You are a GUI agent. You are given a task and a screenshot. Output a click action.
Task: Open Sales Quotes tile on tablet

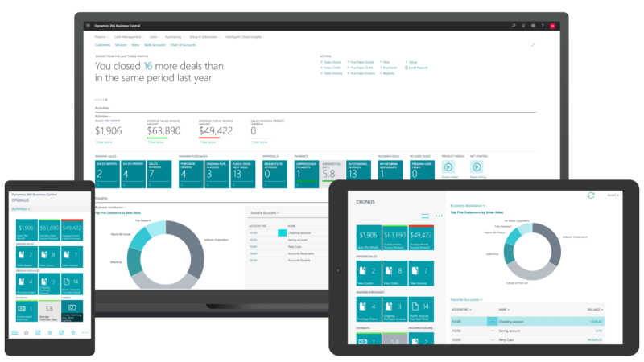coord(369,274)
